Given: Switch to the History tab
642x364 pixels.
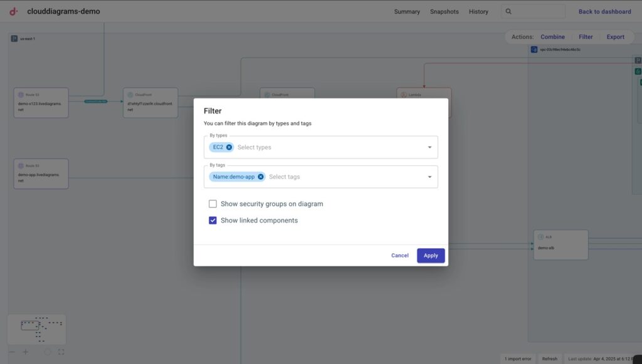Looking at the screenshot, I should point(478,11).
